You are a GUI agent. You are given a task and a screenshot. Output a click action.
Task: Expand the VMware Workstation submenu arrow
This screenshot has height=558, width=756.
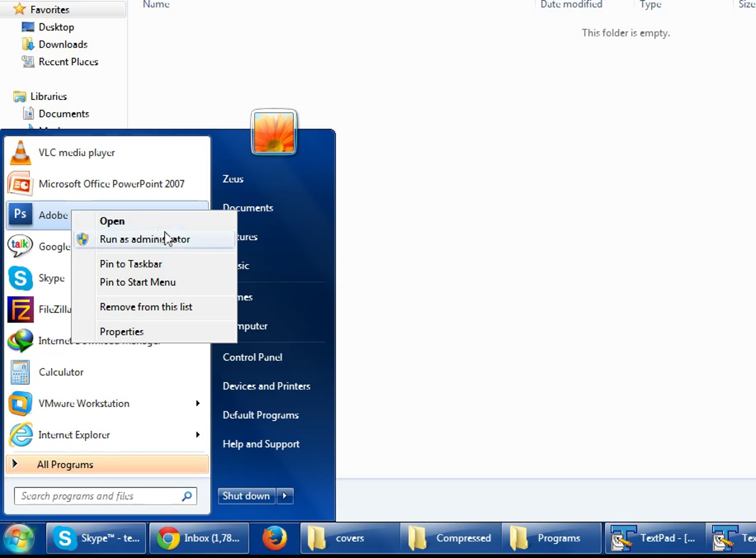[198, 403]
